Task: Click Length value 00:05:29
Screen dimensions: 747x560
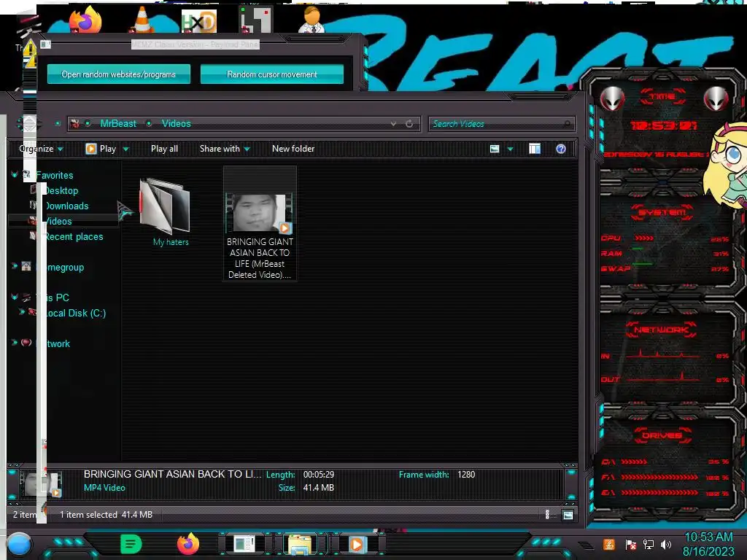Action: 319,475
